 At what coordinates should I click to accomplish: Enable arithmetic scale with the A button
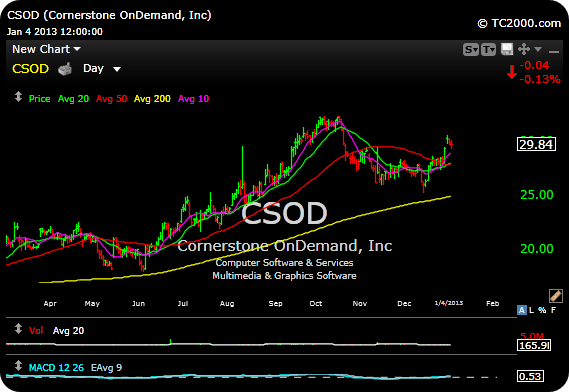(521, 310)
